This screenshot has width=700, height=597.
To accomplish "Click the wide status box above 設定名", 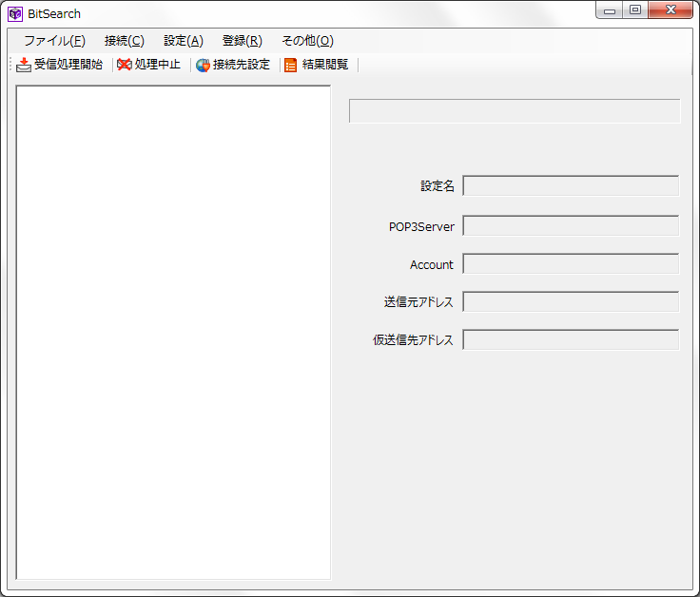I will coord(515,111).
